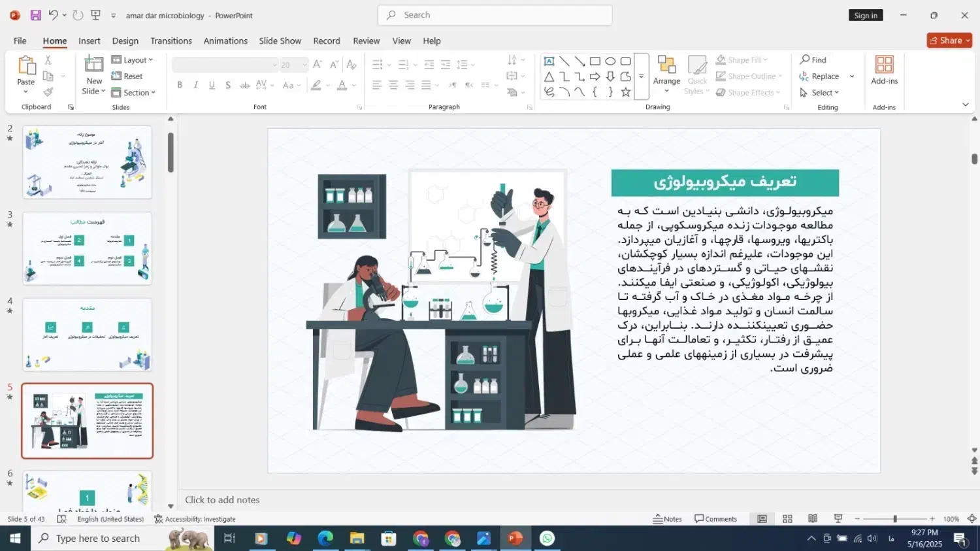Show or hide the Notes pane
Viewport: 980px width, 551px height.
(x=667, y=519)
